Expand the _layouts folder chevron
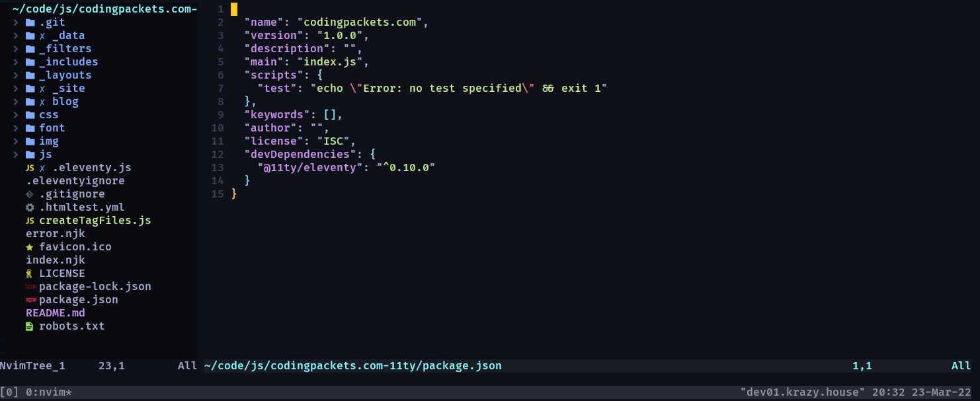This screenshot has width=980, height=401. pyautogui.click(x=16, y=75)
